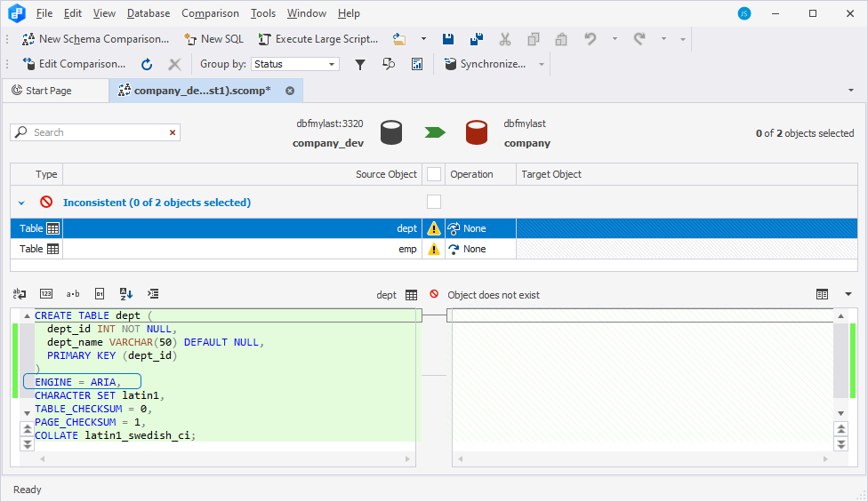
Task: Open the Group by Status combo box
Action: [295, 64]
